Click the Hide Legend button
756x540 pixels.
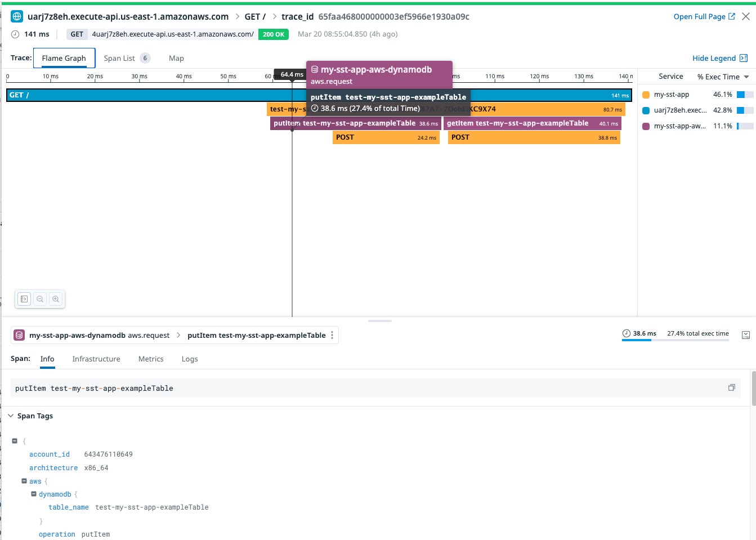pyautogui.click(x=719, y=58)
